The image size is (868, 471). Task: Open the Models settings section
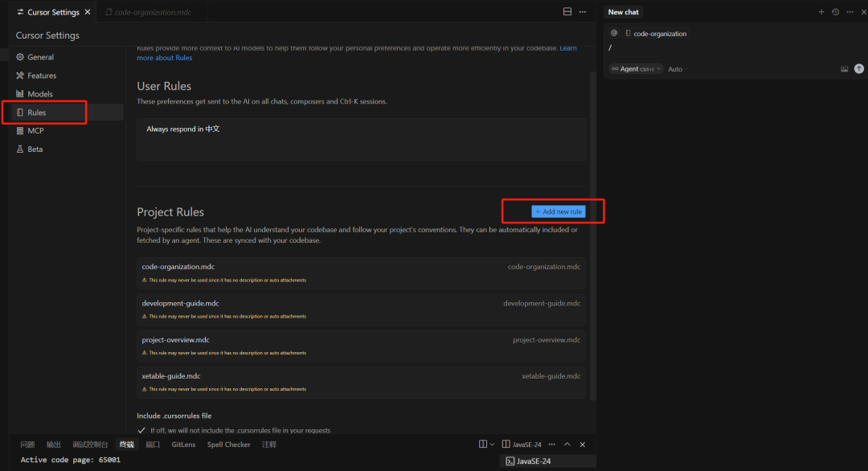click(40, 94)
